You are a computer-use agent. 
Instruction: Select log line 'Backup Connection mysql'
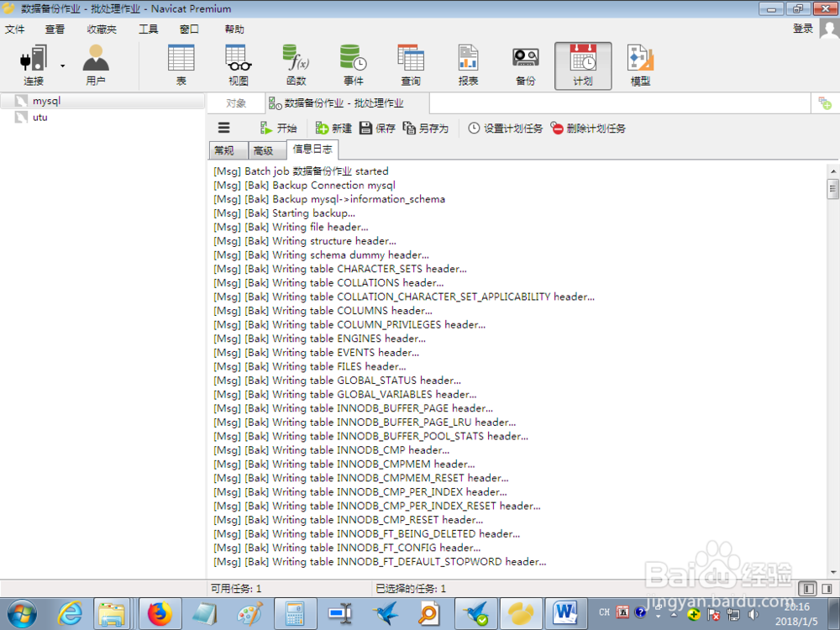point(304,185)
